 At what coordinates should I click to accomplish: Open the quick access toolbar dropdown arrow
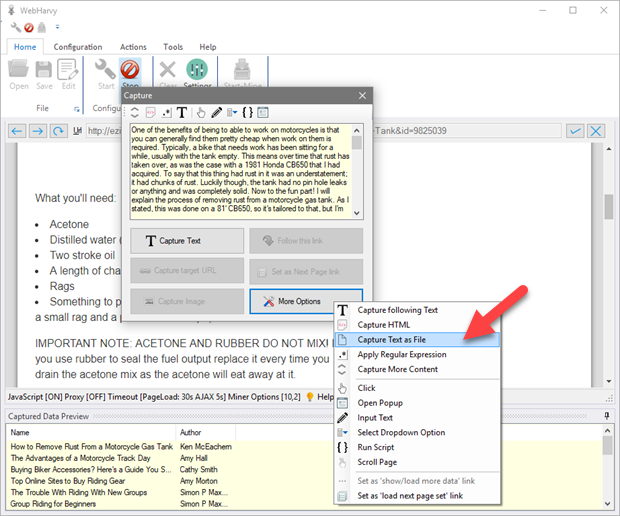pyautogui.click(x=57, y=27)
